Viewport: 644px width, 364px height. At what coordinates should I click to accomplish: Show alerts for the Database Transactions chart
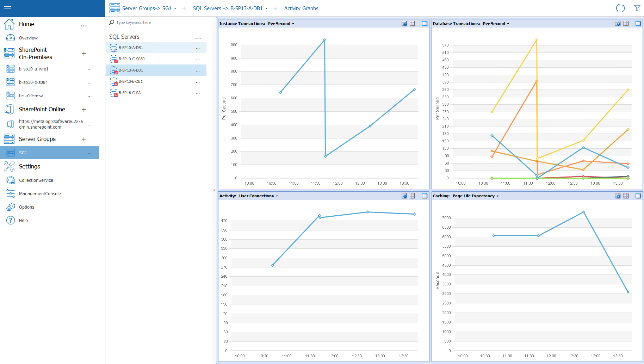pos(618,23)
